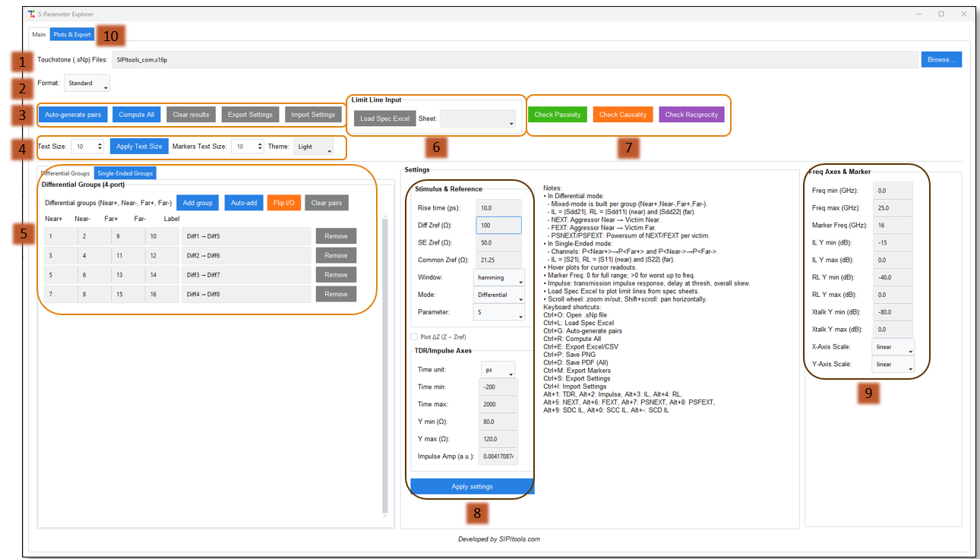
Task: Click the Touchstone Files path field
Action: click(514, 59)
